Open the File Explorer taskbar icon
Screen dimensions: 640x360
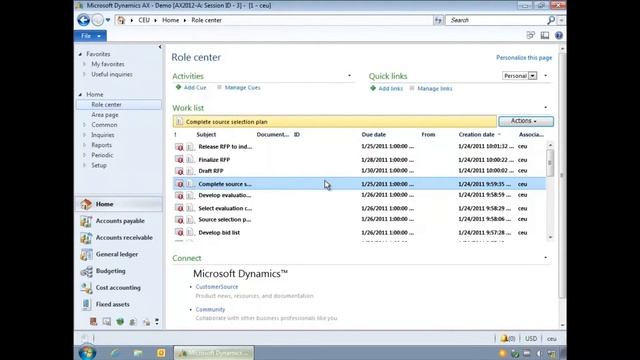138,353
